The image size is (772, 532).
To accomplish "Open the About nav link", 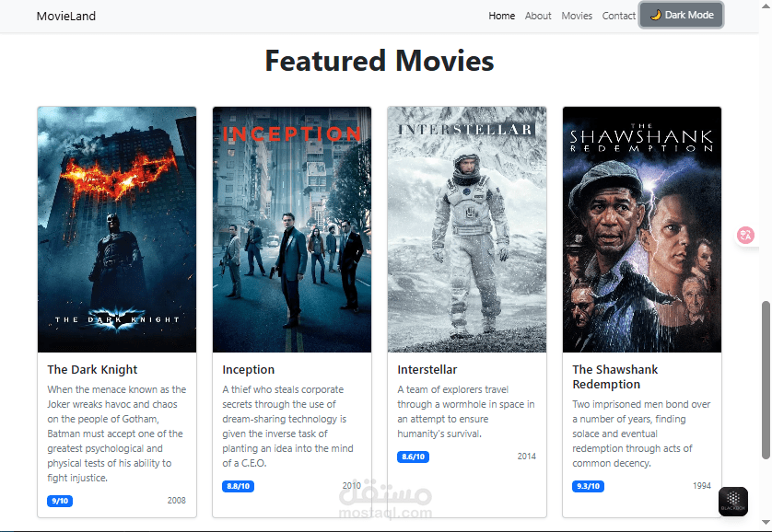I will [x=538, y=16].
